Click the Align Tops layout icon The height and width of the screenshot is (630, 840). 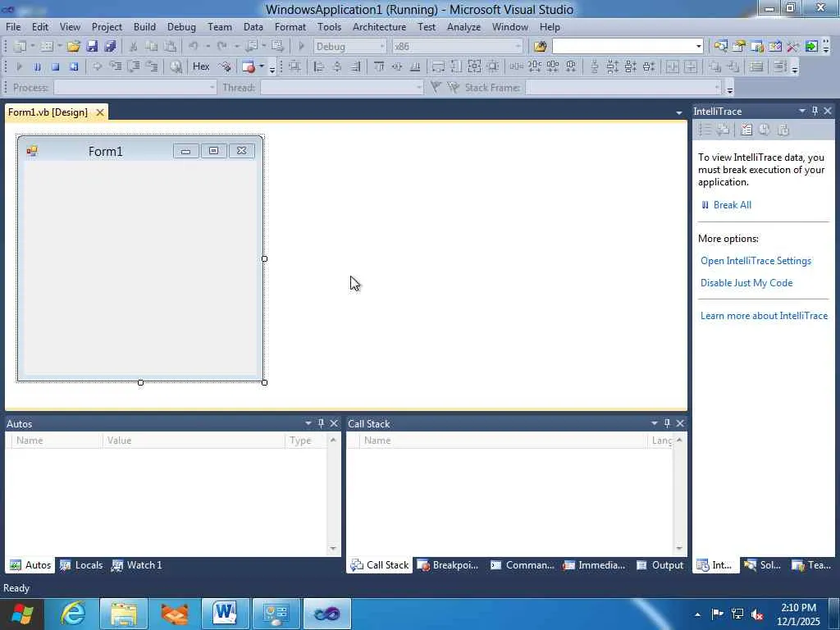coord(379,67)
